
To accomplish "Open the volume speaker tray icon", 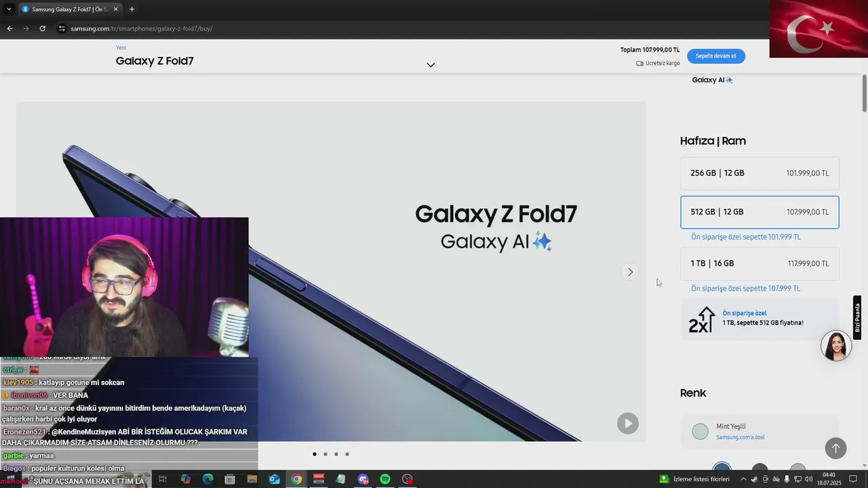I will pos(808,479).
